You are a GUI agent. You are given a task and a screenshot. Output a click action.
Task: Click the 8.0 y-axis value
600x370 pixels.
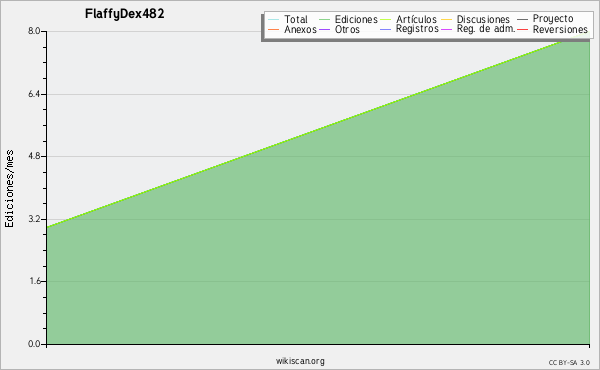click(x=34, y=31)
